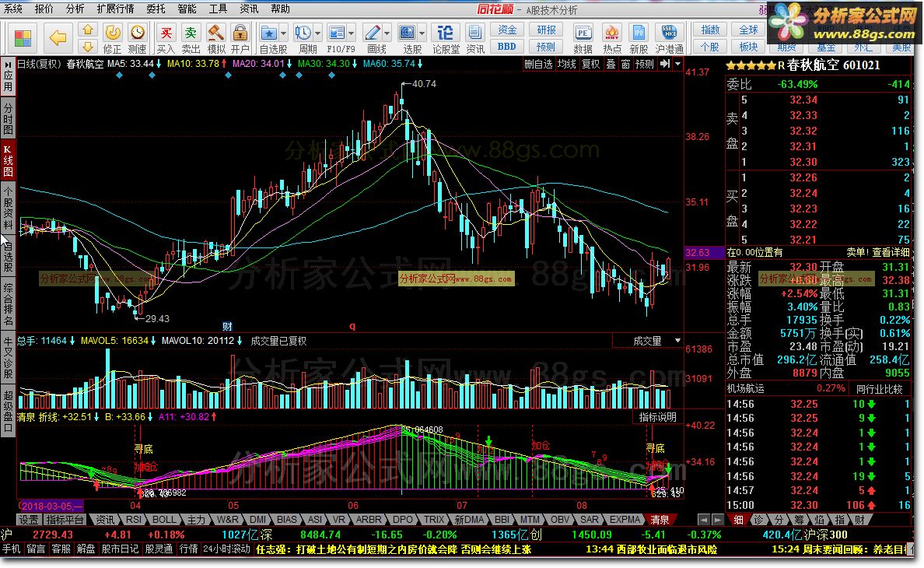924x568 pixels.
Task: Open the 扩展行情 menu
Action: pyautogui.click(x=115, y=9)
